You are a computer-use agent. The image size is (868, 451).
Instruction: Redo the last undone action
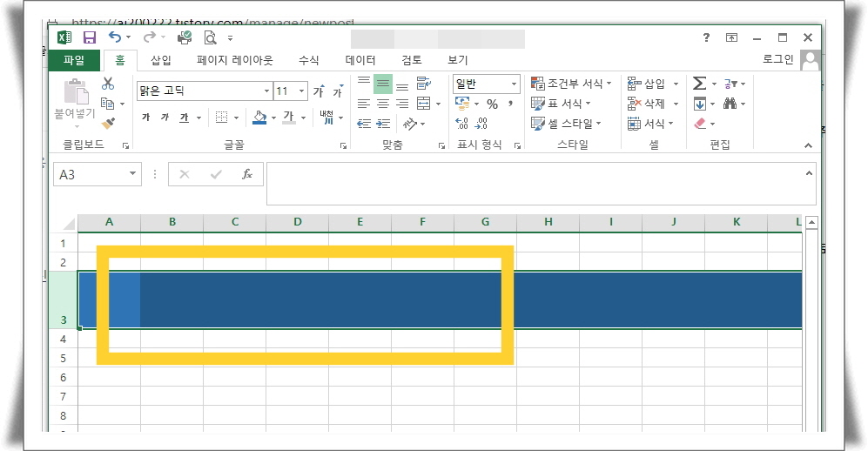click(149, 37)
